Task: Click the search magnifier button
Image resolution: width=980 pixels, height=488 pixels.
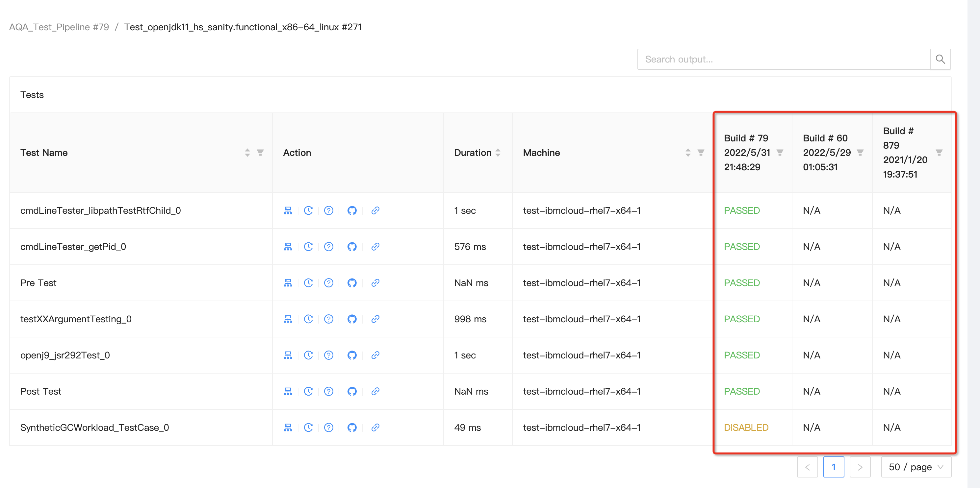Action: [940, 59]
